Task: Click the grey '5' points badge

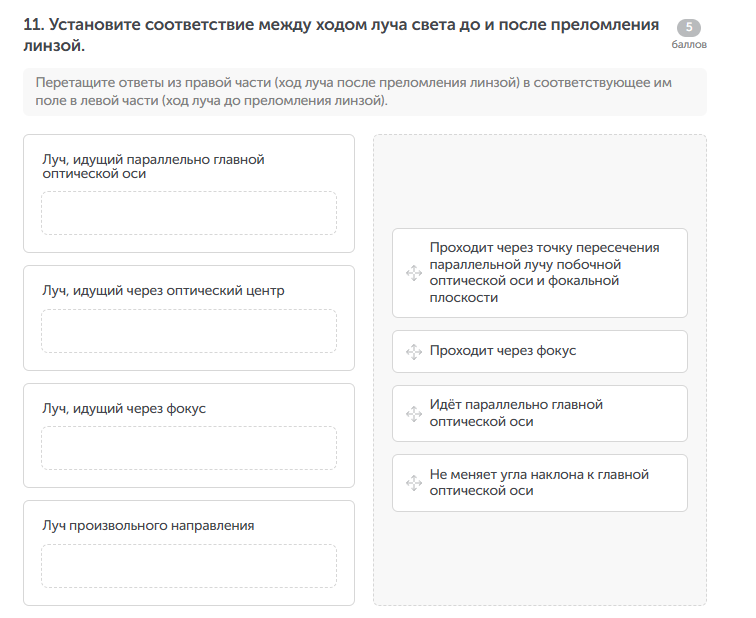Action: pyautogui.click(x=689, y=28)
